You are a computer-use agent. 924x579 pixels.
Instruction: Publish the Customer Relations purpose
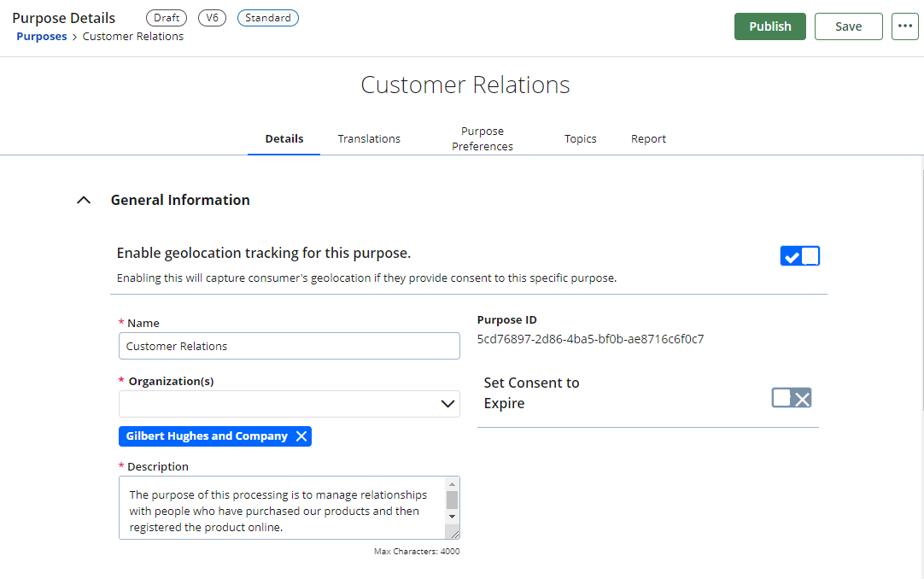click(769, 26)
